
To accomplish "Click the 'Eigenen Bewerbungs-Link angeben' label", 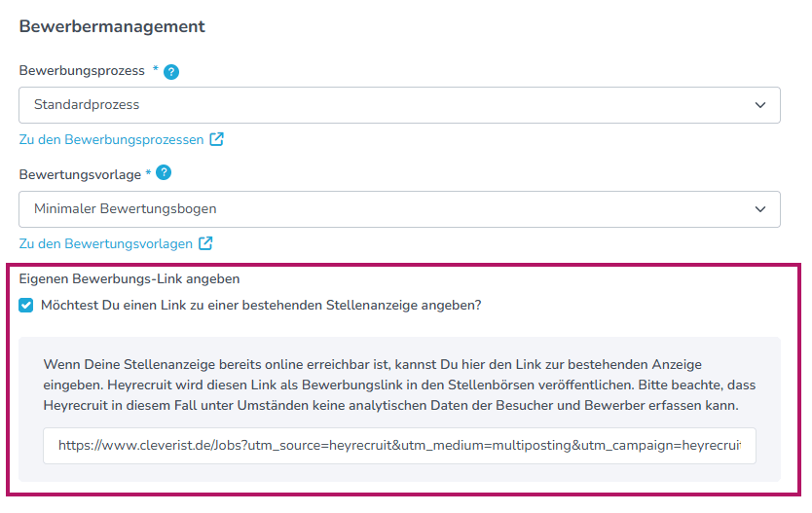I will click(x=129, y=278).
